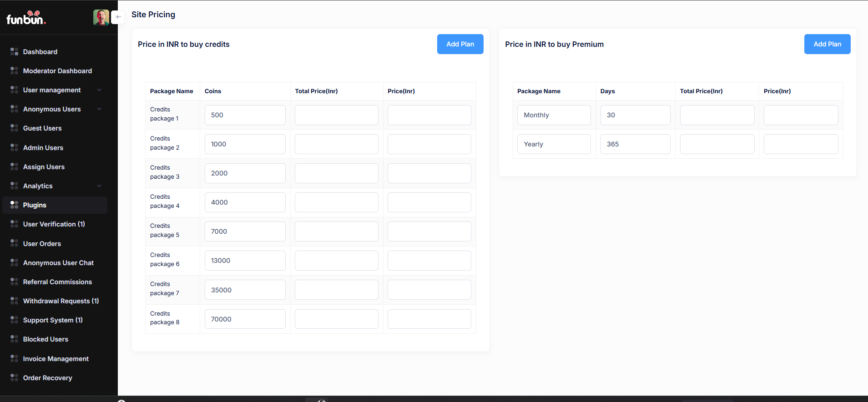This screenshot has width=868, height=402.
Task: Open the user profile avatar
Action: [101, 17]
